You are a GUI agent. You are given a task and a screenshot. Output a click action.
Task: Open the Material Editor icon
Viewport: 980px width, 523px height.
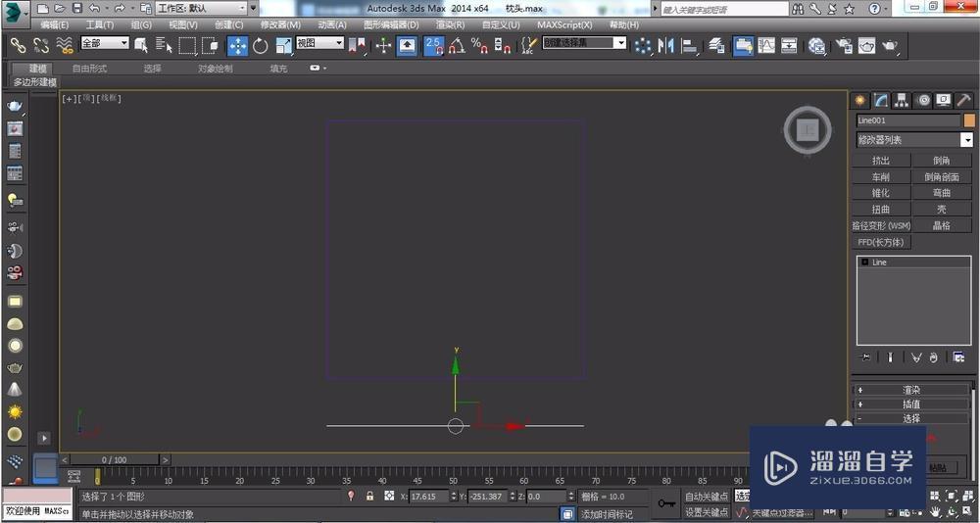coord(816,45)
